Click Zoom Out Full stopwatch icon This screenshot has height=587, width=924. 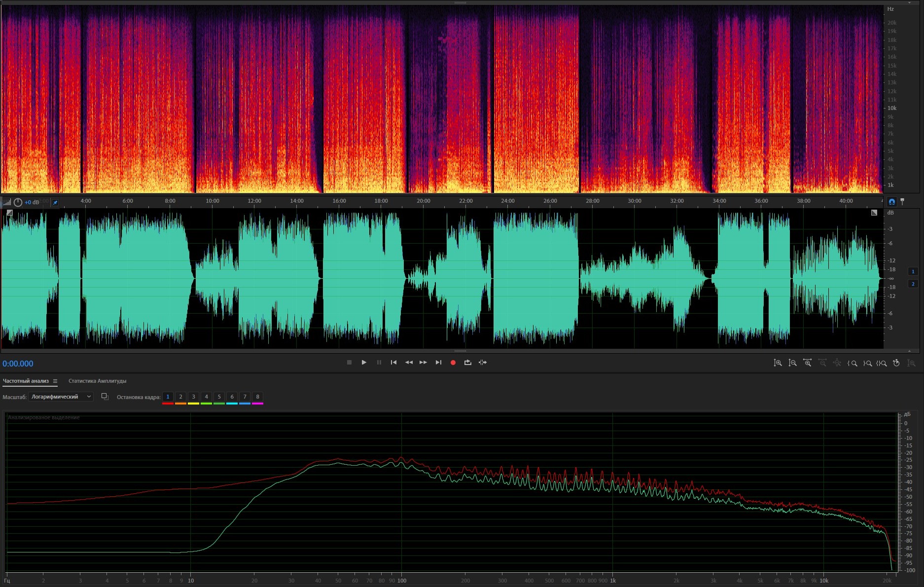pyautogui.click(x=896, y=363)
